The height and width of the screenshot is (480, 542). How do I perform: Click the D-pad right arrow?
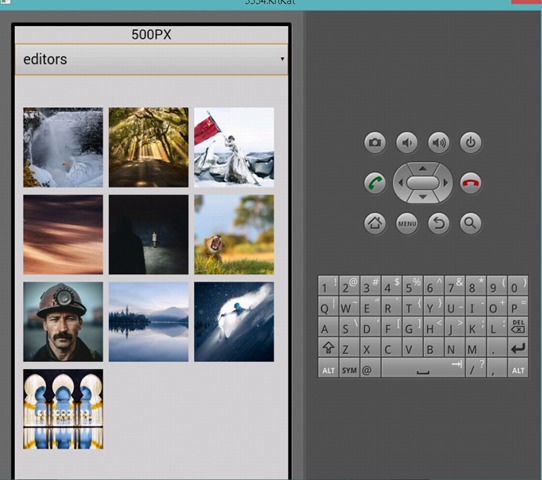(x=445, y=182)
